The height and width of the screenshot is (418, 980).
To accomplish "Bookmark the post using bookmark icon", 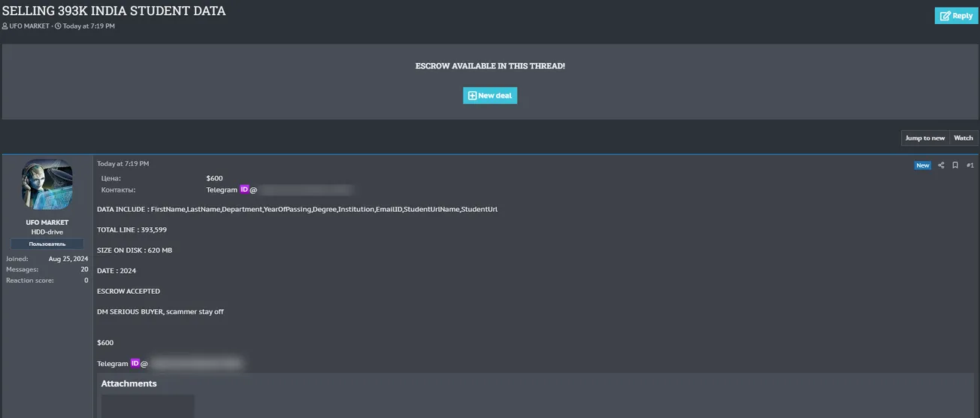I will click(x=955, y=165).
